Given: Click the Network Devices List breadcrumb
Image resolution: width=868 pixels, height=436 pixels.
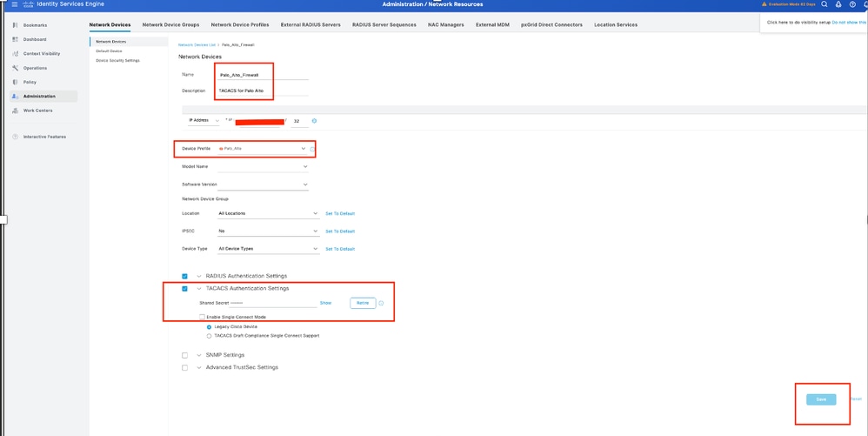Looking at the screenshot, I should [x=197, y=44].
